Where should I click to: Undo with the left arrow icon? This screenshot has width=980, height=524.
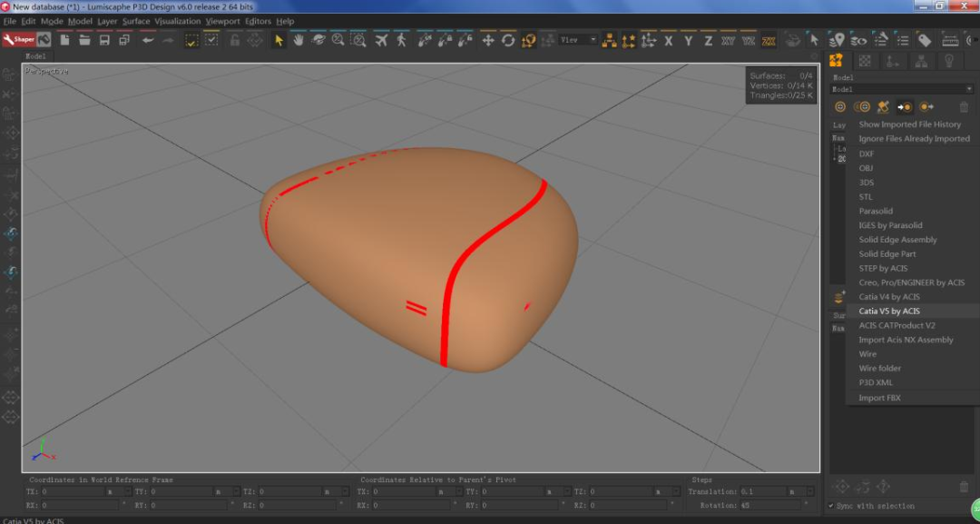(148, 40)
